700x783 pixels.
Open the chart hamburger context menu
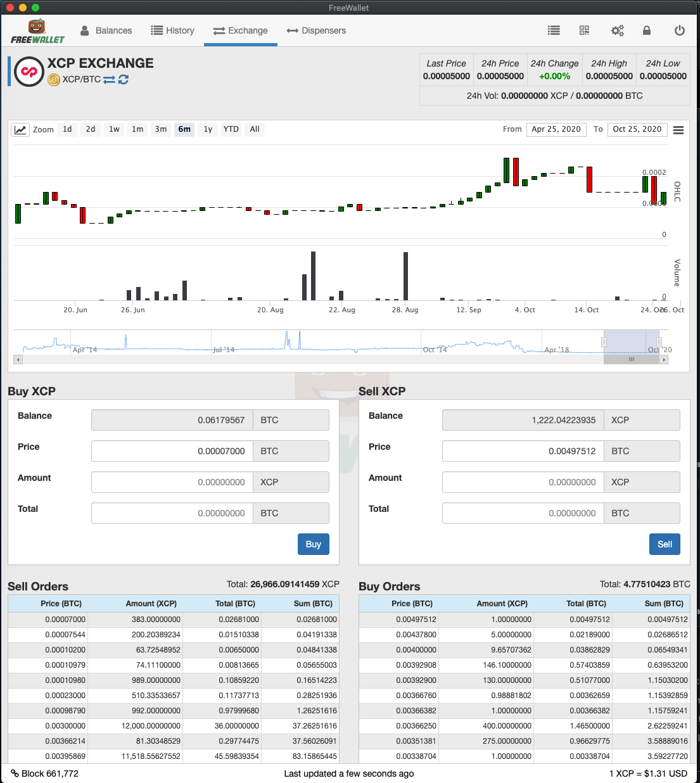[678, 130]
